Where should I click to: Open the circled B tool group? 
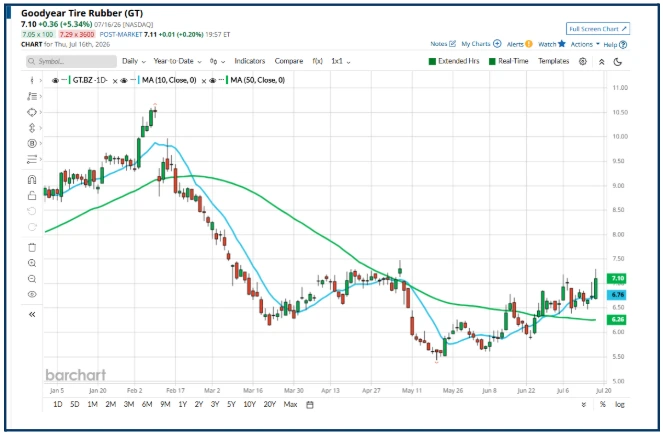32,143
